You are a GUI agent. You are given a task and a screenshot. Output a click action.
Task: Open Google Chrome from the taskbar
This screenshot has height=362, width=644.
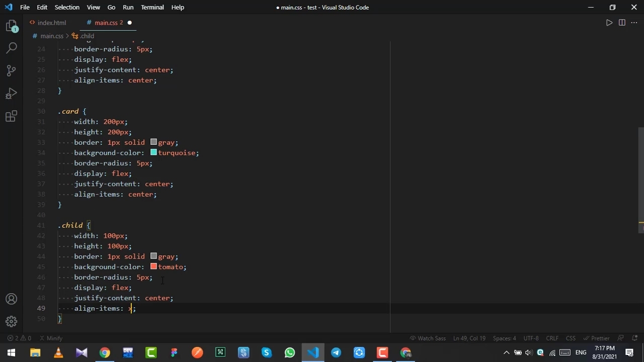click(105, 353)
